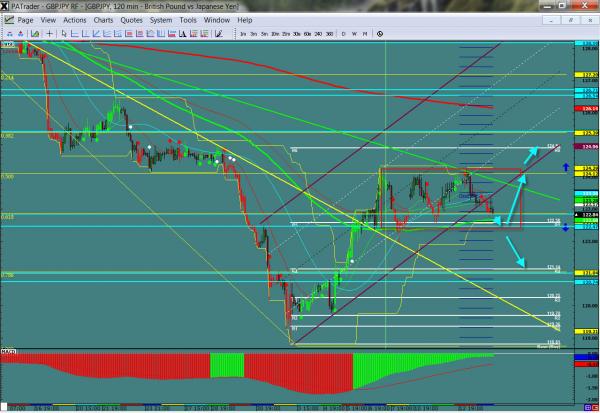The width and height of the screenshot is (600, 413).
Task: Close the inner chart window
Action: (590, 20)
